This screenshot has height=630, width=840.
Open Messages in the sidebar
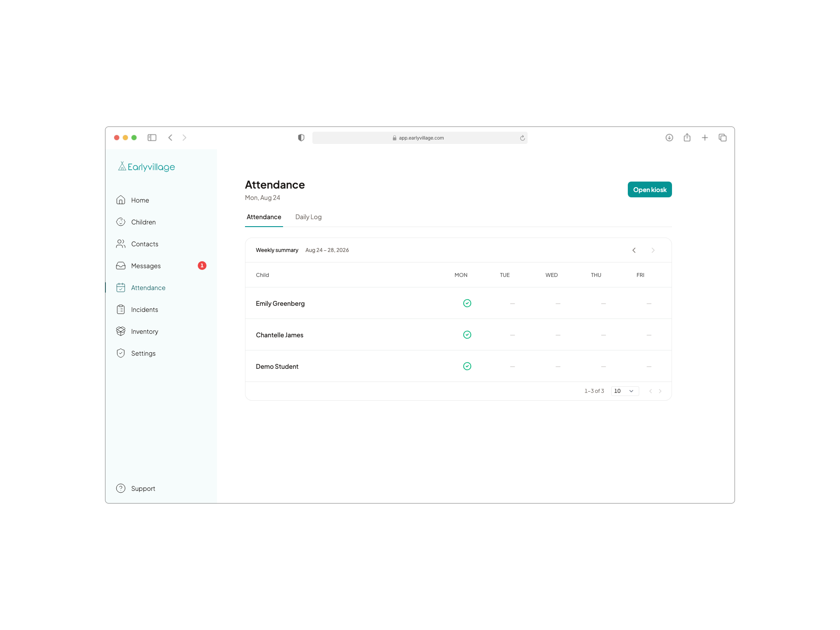(x=161, y=266)
